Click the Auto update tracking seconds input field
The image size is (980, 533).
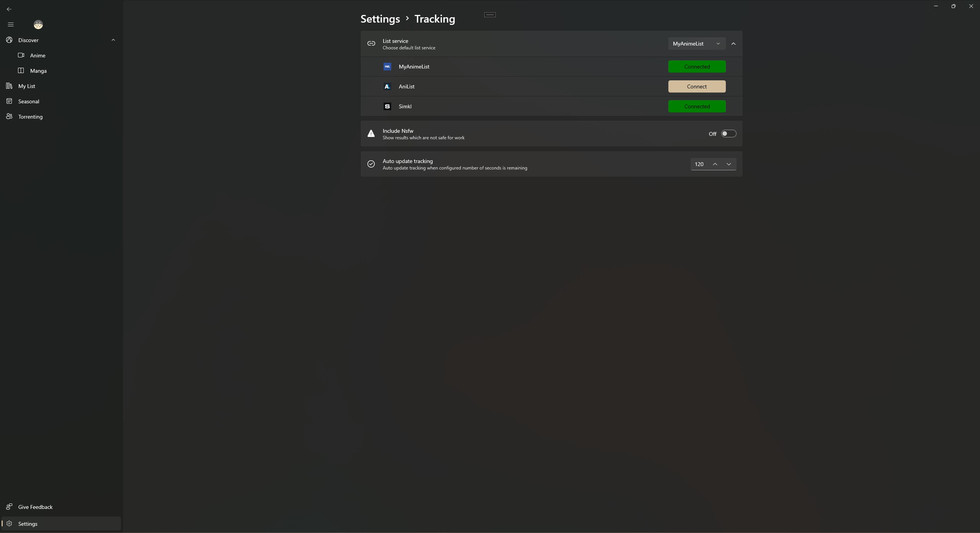pos(699,164)
